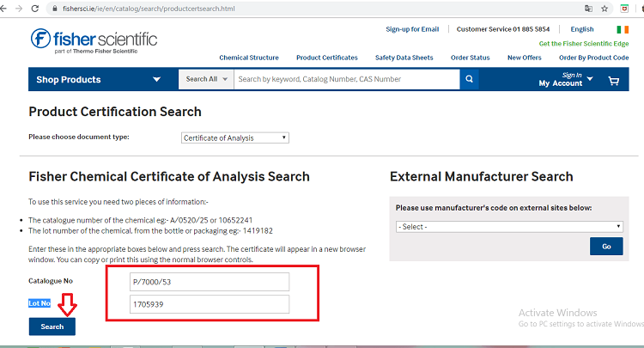Click the highlighted Lot No label
The width and height of the screenshot is (644, 348).
(x=39, y=303)
